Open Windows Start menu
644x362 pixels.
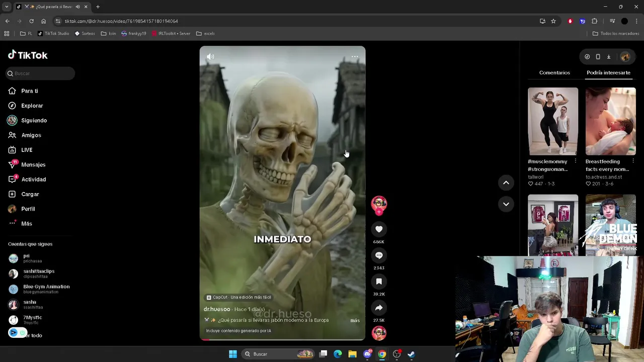coord(233,354)
